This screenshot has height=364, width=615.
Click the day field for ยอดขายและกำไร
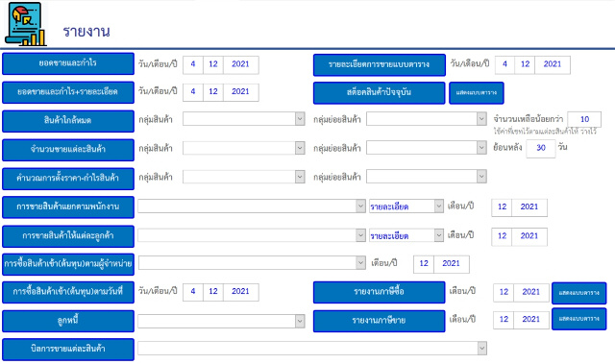click(x=193, y=64)
